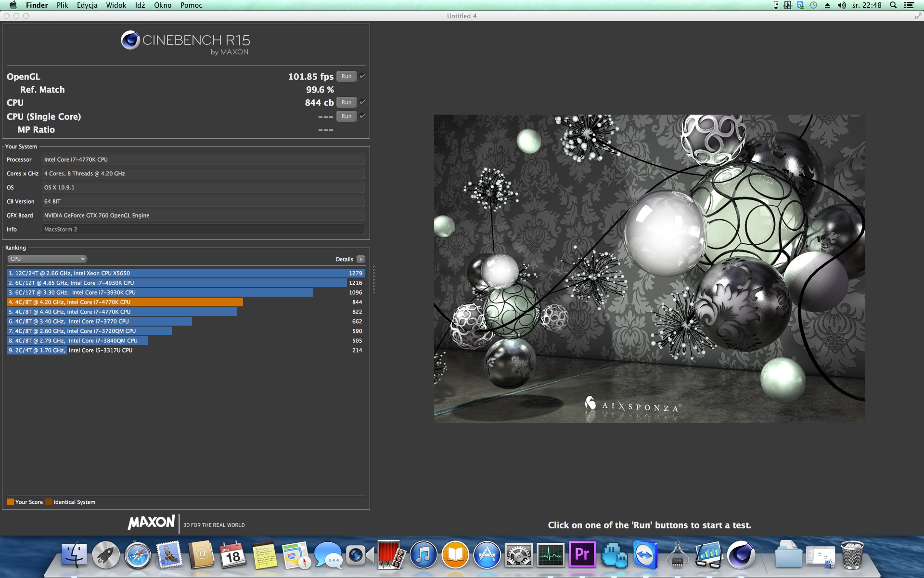Launch Photo Booth from the dock
Viewport: 924px width, 578px height.
click(392, 555)
